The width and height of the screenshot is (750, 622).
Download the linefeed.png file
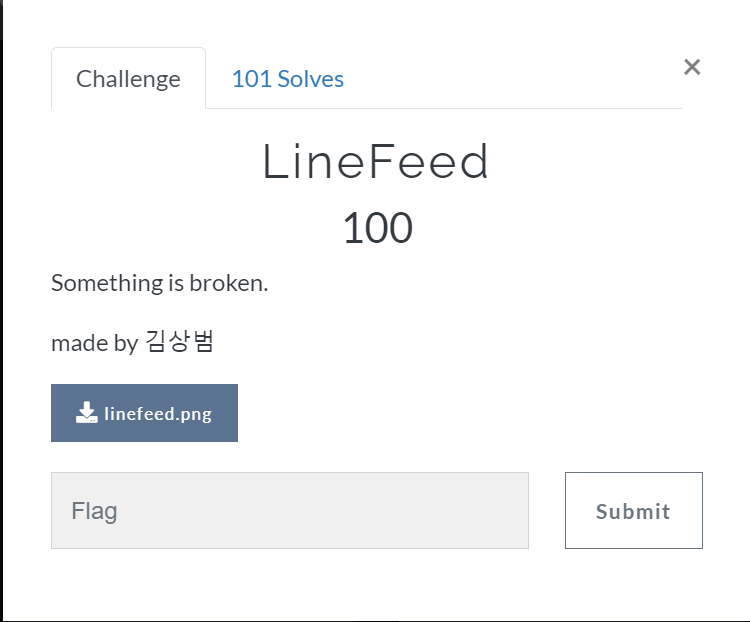(x=144, y=413)
